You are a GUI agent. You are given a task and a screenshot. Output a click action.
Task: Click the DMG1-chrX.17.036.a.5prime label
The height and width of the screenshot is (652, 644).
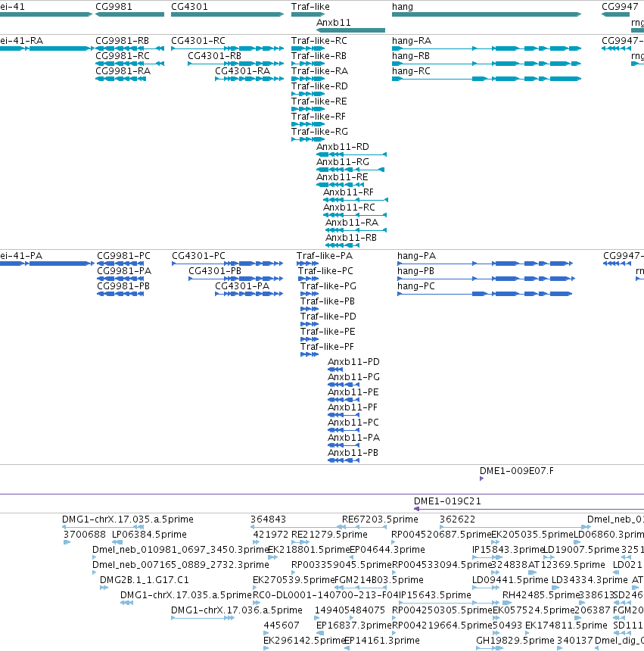click(x=237, y=610)
